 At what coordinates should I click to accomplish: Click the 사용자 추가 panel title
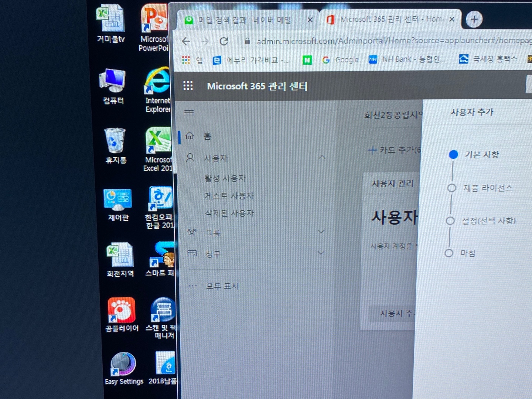[x=472, y=112]
